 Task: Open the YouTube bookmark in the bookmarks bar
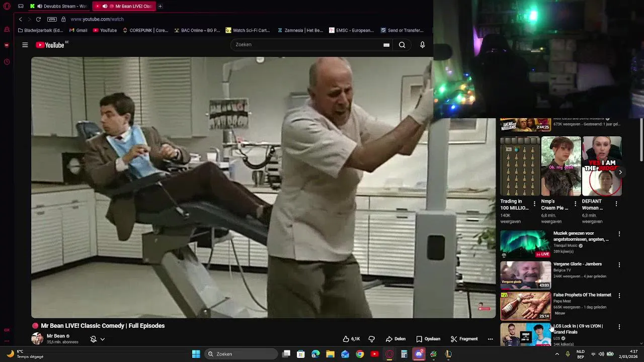105,30
